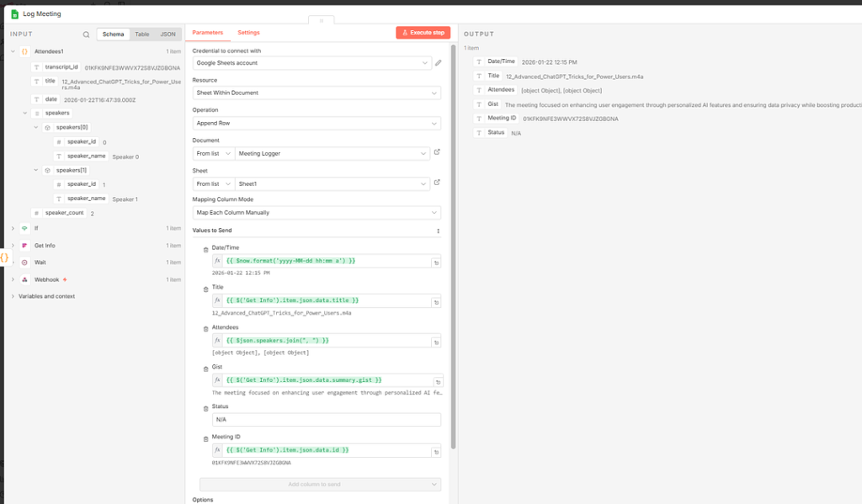Click the Date/Time expression field
The width and height of the screenshot is (862, 504).
point(327,261)
